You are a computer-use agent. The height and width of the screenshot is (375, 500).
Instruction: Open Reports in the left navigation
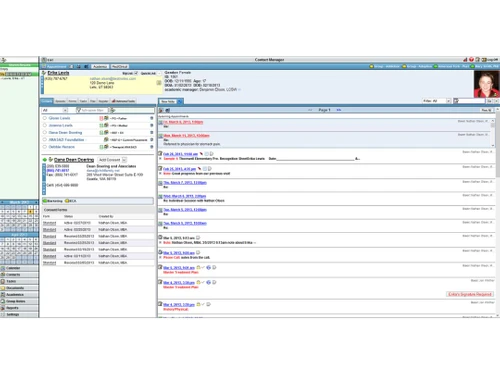point(19,308)
